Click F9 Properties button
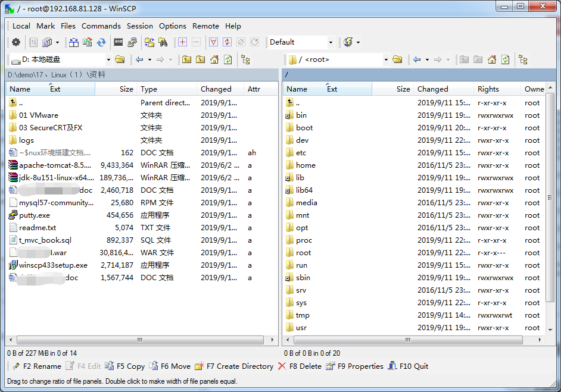561x392 pixels. pyautogui.click(x=354, y=366)
